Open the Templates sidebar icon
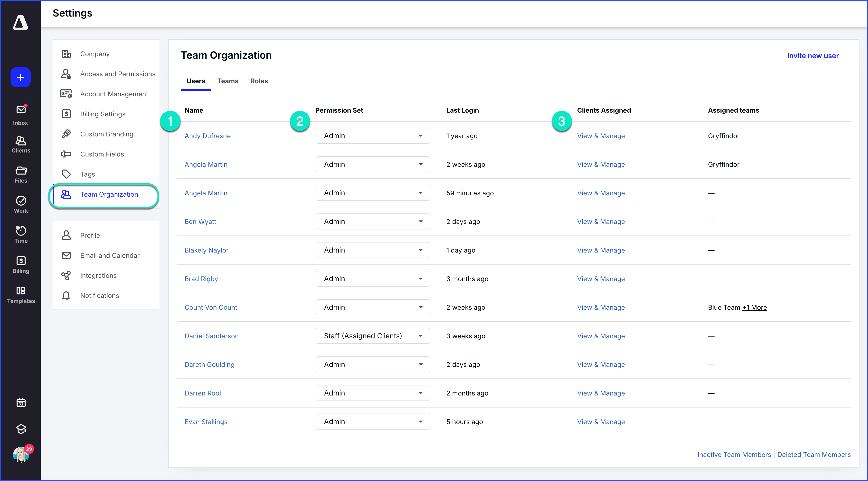The width and height of the screenshot is (868, 481). [x=21, y=294]
